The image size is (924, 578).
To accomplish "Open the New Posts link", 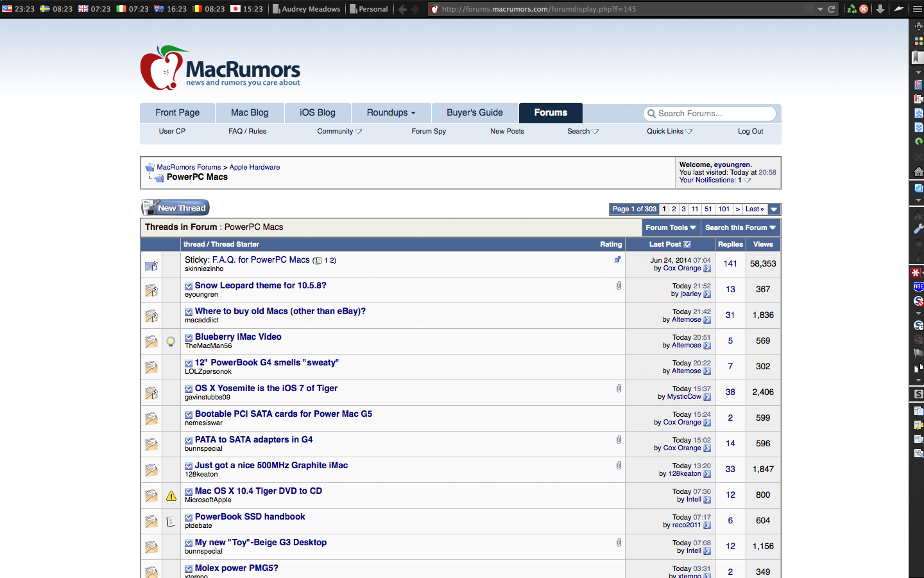I will coord(507,131).
